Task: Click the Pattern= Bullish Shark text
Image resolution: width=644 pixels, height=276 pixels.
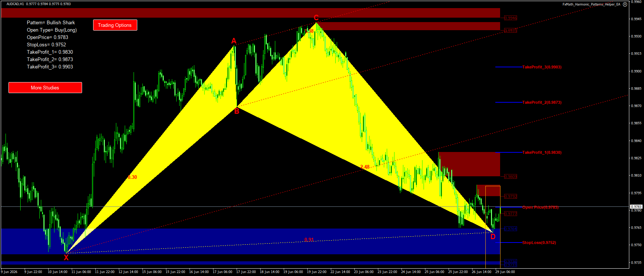Action: (x=51, y=22)
